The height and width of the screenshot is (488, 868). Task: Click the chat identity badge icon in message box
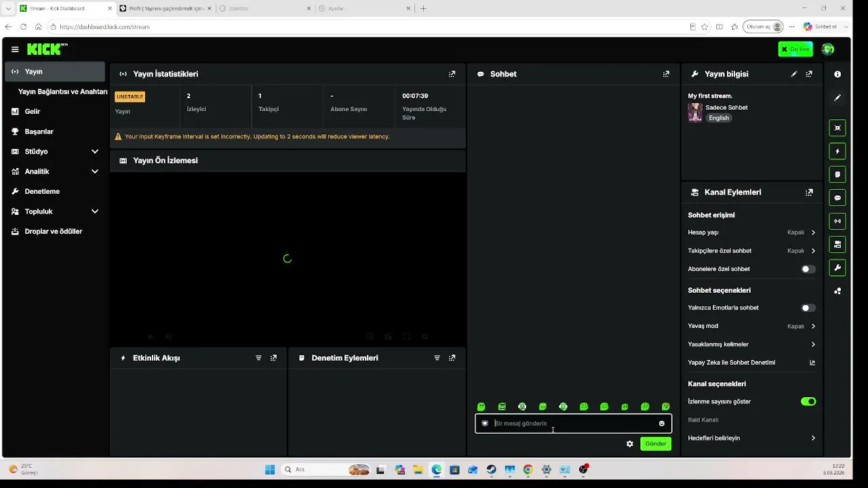[485, 424]
